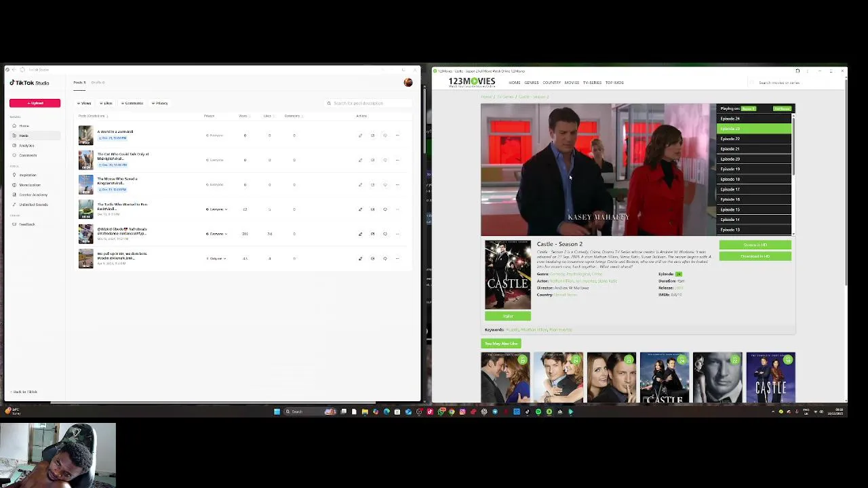Viewport: 868px width, 488px height.
Task: Open the Castle Season 2 poster thumbnail
Action: (x=507, y=274)
